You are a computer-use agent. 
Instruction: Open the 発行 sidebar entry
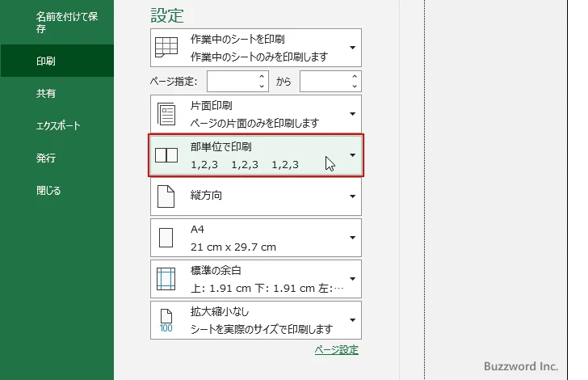click(x=46, y=158)
